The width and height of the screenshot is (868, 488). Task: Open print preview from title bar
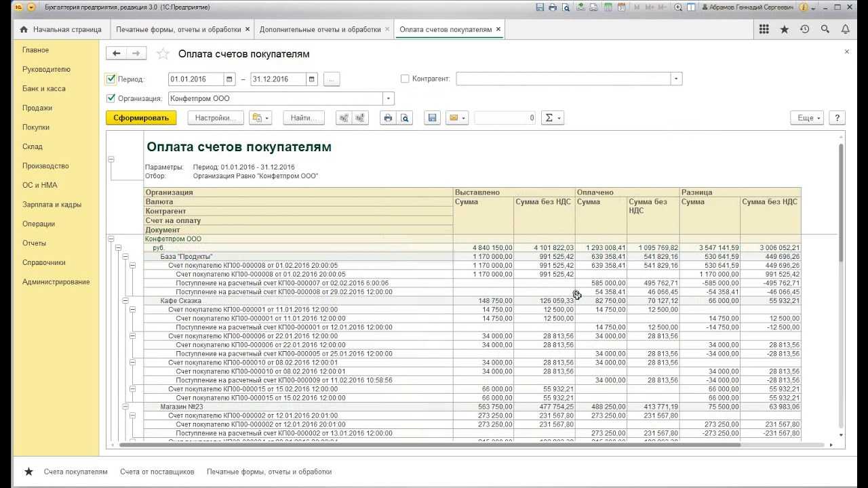[x=566, y=7]
